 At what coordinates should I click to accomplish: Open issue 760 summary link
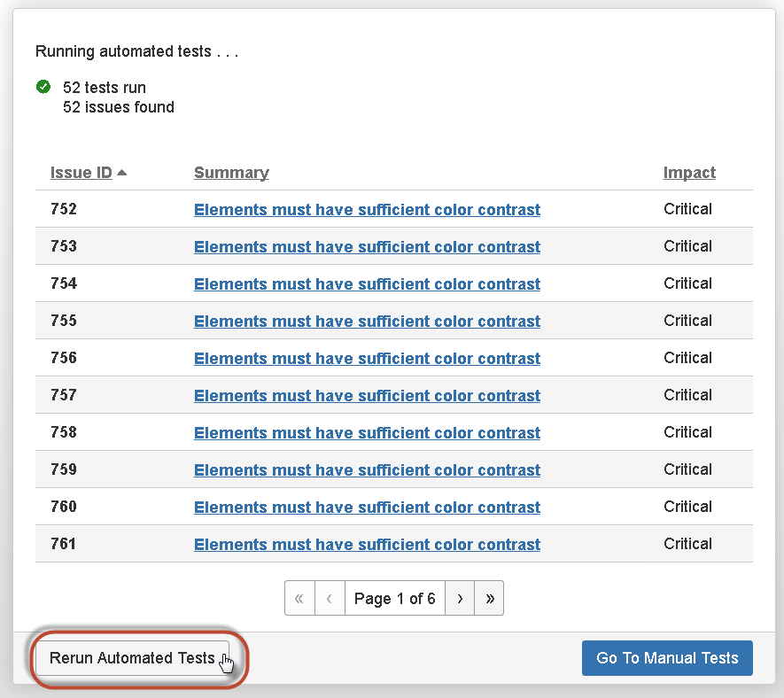(x=367, y=507)
